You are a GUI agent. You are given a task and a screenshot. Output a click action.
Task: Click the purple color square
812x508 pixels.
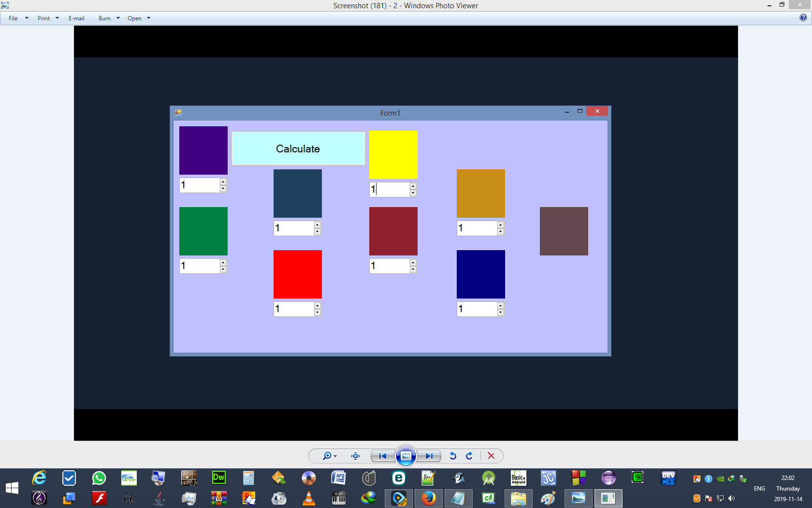tap(203, 150)
